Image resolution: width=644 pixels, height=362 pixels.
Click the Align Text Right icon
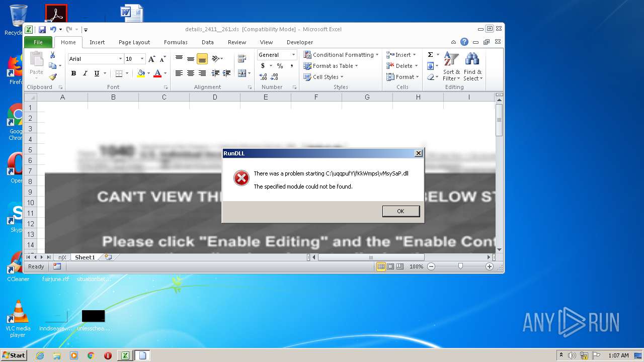click(x=202, y=73)
